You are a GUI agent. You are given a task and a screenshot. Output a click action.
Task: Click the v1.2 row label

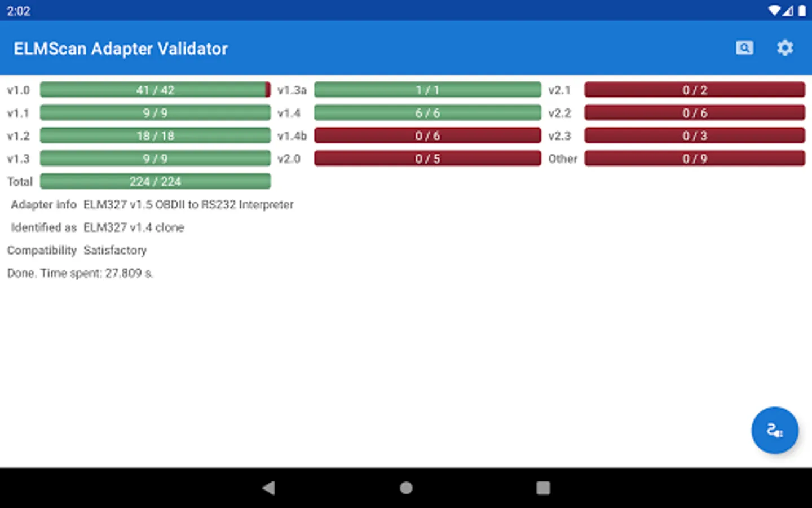pos(18,136)
